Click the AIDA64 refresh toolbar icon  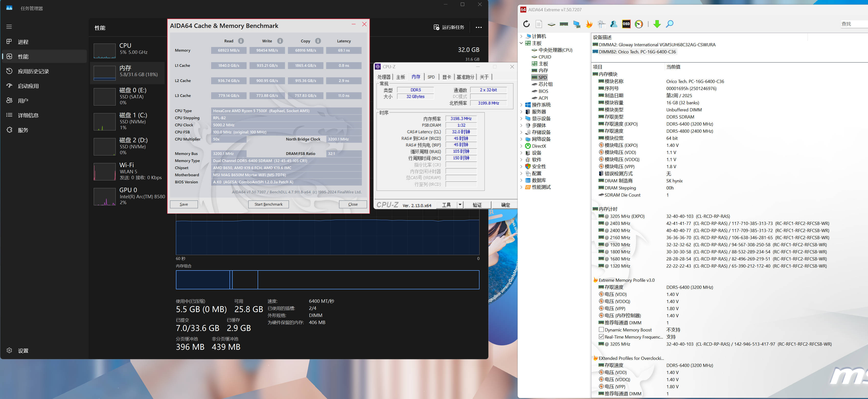point(526,24)
